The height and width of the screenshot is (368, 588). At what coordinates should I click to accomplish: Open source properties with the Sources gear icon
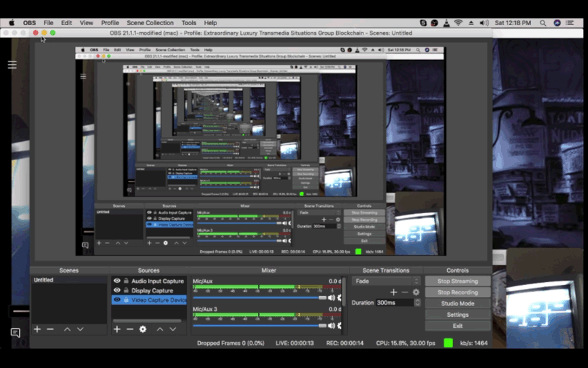[143, 329]
